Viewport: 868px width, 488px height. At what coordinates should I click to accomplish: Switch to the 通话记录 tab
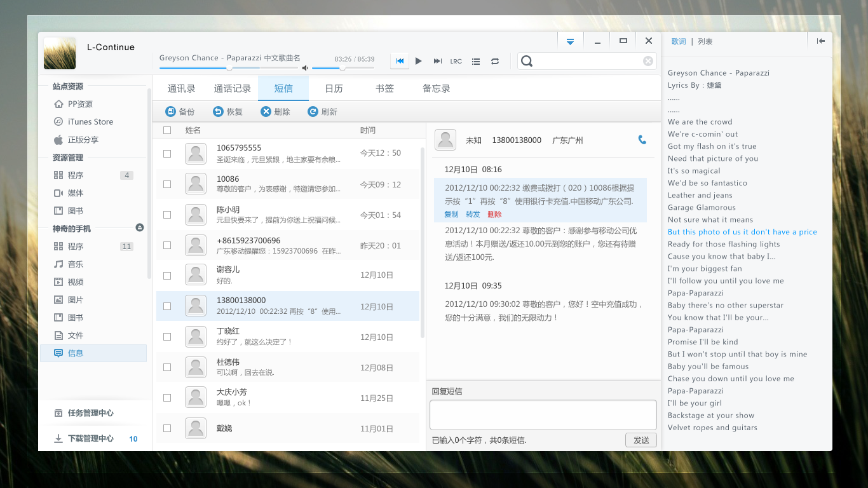pos(233,88)
